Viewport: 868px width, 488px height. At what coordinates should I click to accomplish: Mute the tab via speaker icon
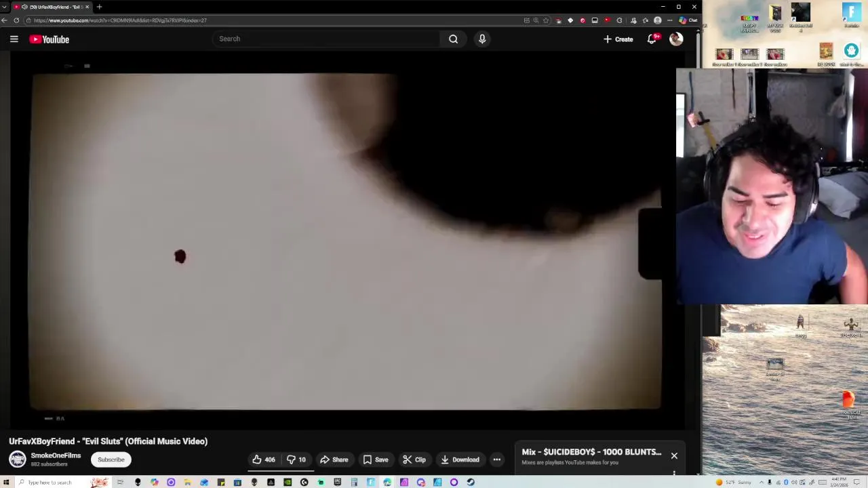25,7
